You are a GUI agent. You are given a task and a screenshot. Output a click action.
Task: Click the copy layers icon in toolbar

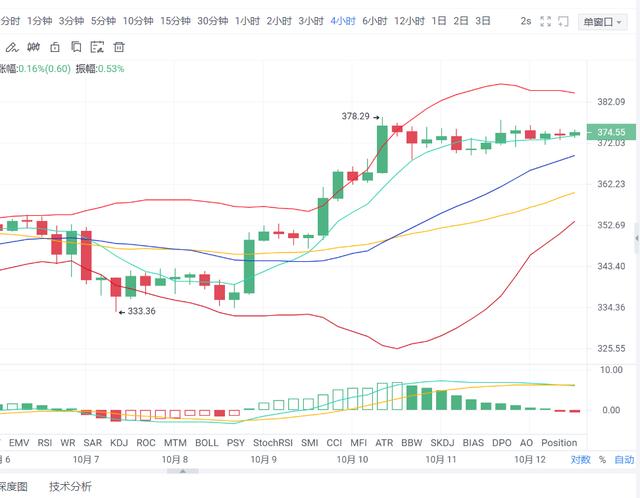(76, 47)
